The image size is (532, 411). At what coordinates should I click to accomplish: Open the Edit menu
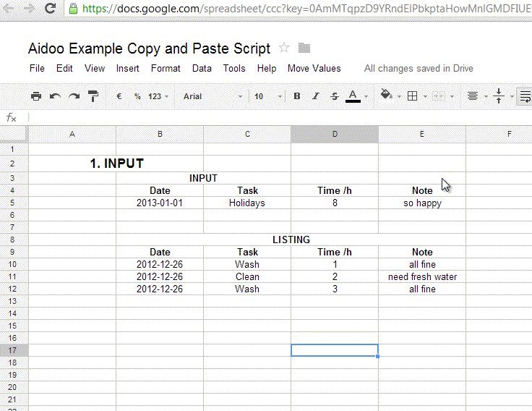64,68
